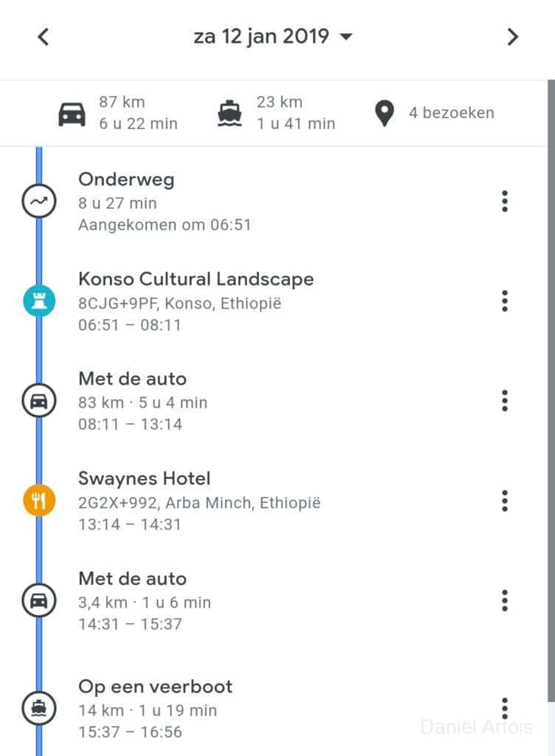Select the 4 bezoeken summary
The height and width of the screenshot is (756, 555).
[x=451, y=114]
